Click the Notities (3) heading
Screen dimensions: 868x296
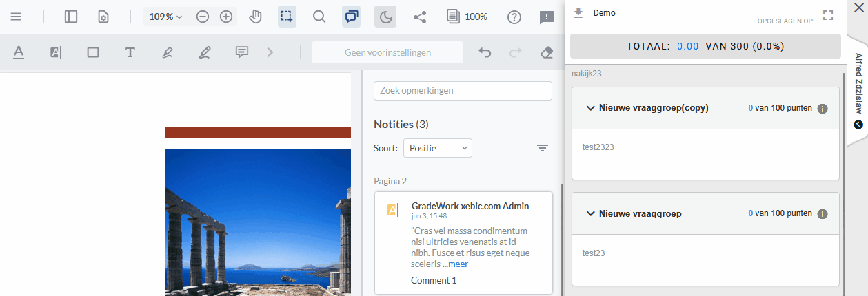click(401, 124)
